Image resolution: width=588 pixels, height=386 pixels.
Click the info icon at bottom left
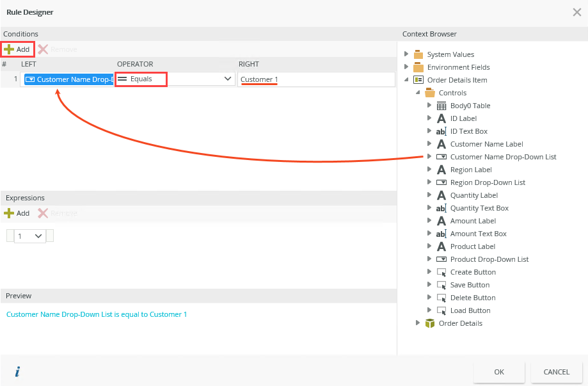pyautogui.click(x=17, y=371)
